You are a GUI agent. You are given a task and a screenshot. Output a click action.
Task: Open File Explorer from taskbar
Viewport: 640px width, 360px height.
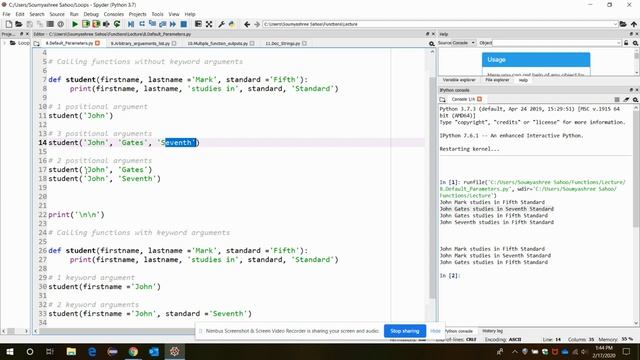point(71,351)
